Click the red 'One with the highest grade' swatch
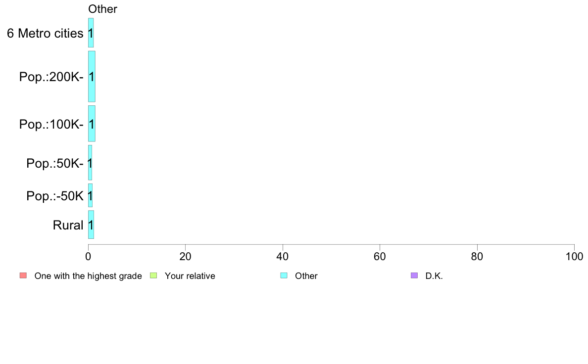 (23, 275)
